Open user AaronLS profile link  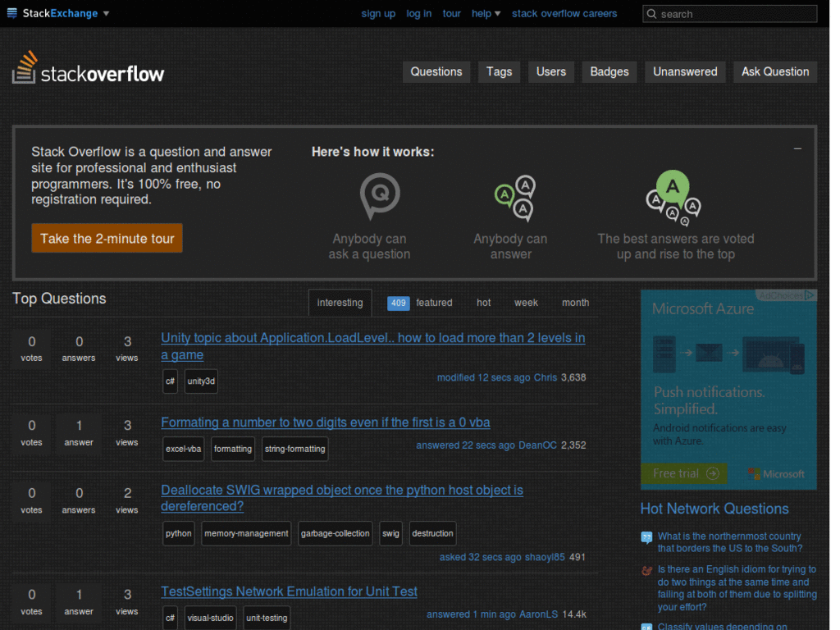pos(538,614)
